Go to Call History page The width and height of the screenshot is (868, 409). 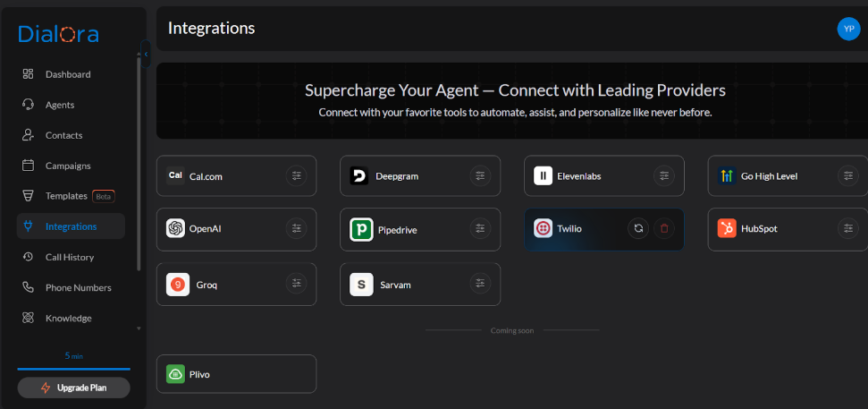click(70, 258)
